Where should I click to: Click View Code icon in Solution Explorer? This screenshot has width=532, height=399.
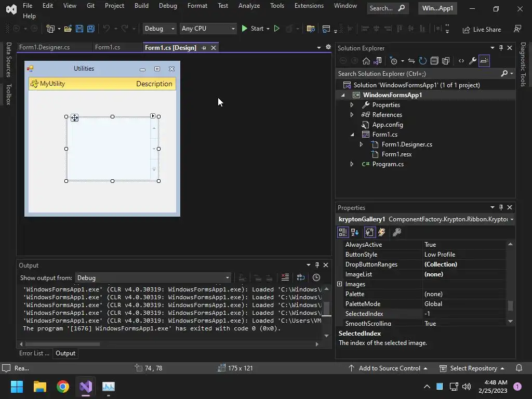click(461, 61)
